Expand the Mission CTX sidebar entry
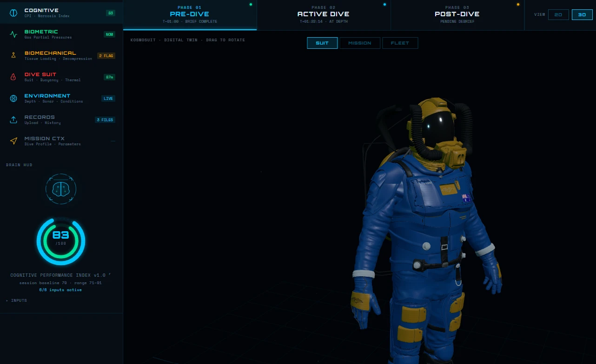 [61, 141]
